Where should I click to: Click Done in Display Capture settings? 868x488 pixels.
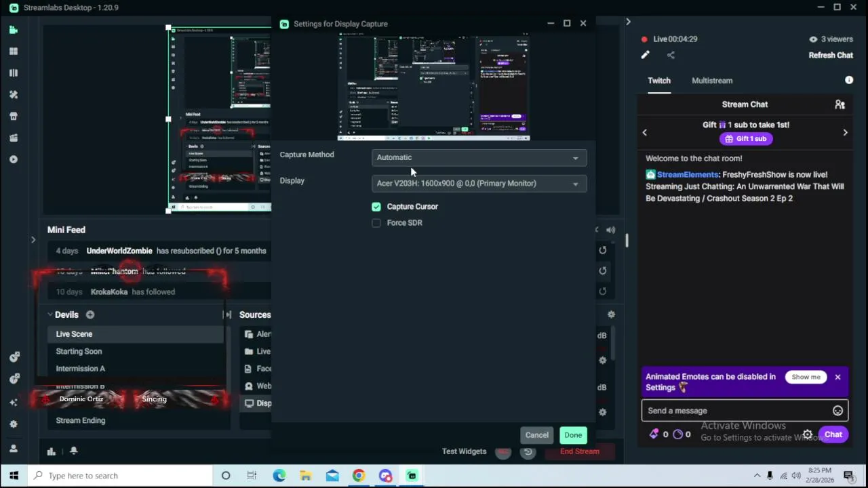tap(573, 435)
